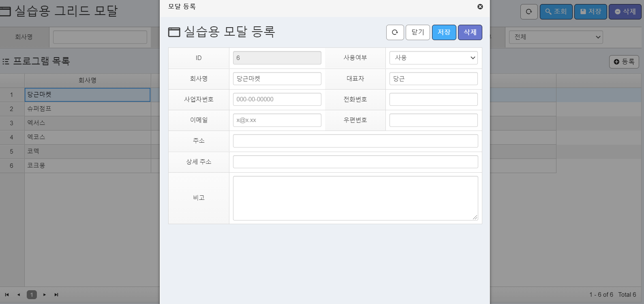Select grid row 코크몽
This screenshot has width=644, height=304.
88,166
